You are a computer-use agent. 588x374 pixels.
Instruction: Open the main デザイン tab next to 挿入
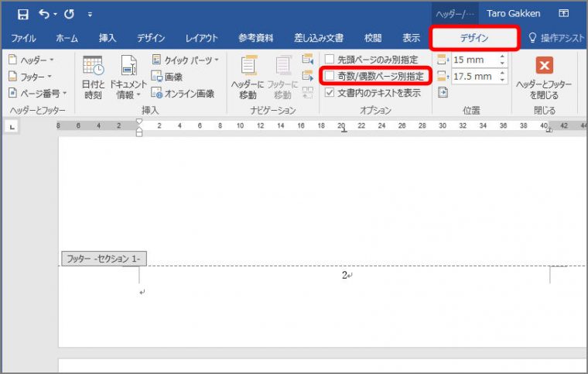(151, 38)
